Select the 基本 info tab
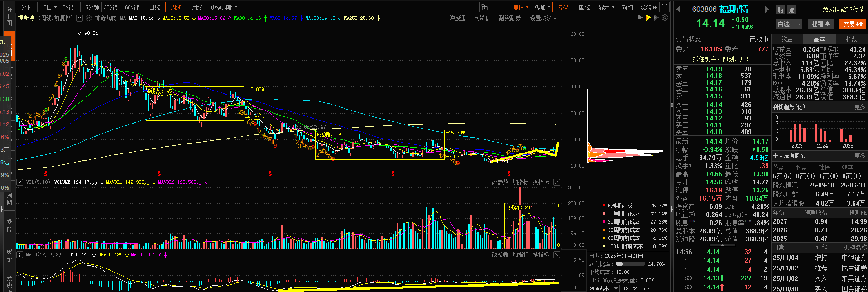 click(x=819, y=39)
